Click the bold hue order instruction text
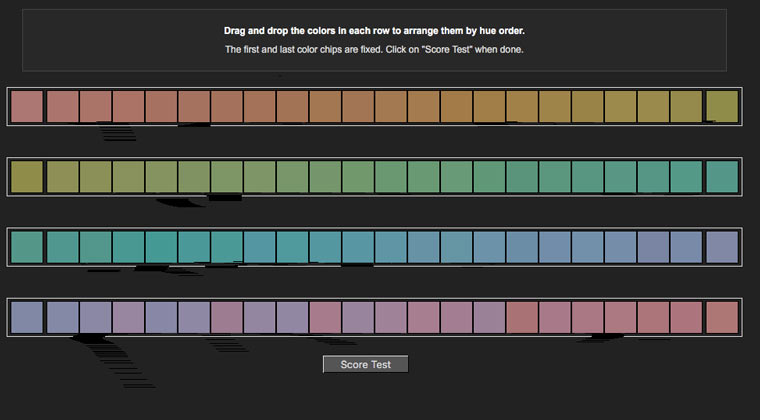 click(x=374, y=31)
